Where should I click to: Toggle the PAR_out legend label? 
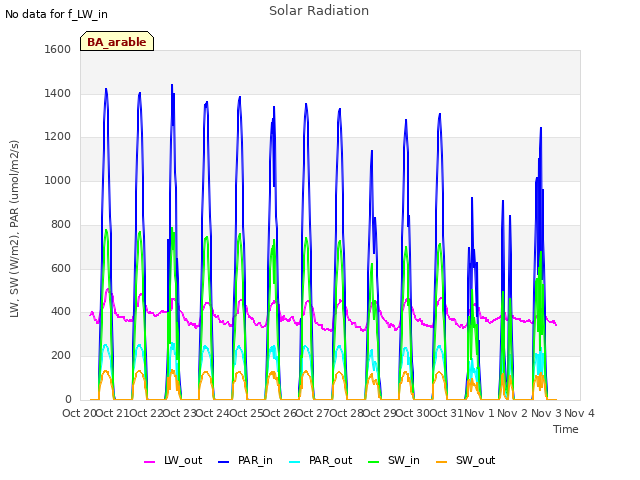tap(331, 460)
